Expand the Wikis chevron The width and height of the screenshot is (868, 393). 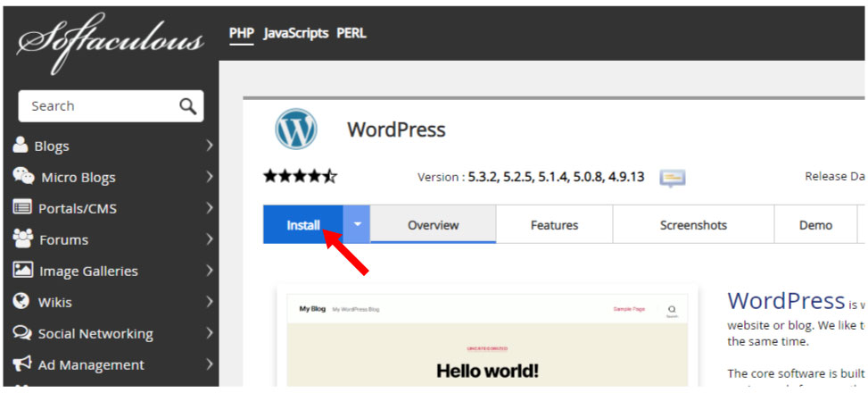[210, 302]
